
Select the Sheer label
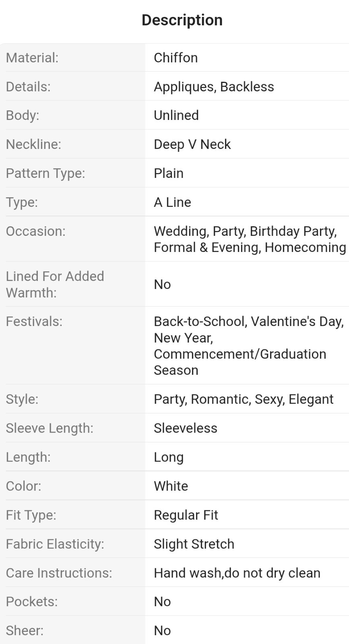click(x=25, y=630)
